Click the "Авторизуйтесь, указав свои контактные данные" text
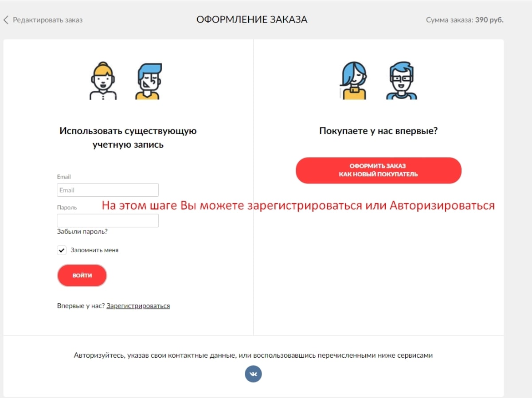 253,355
